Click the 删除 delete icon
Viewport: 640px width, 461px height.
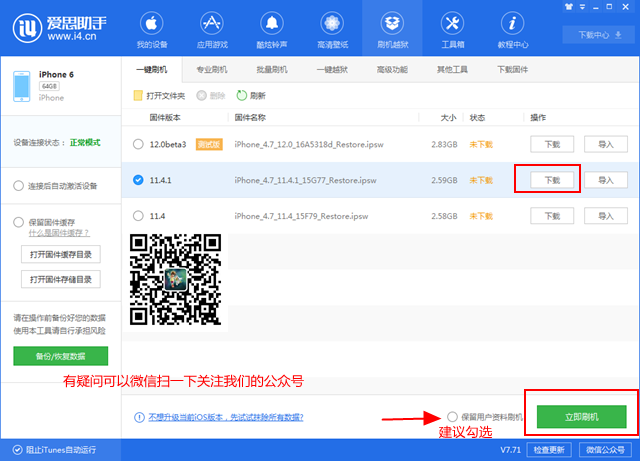pyautogui.click(x=201, y=96)
